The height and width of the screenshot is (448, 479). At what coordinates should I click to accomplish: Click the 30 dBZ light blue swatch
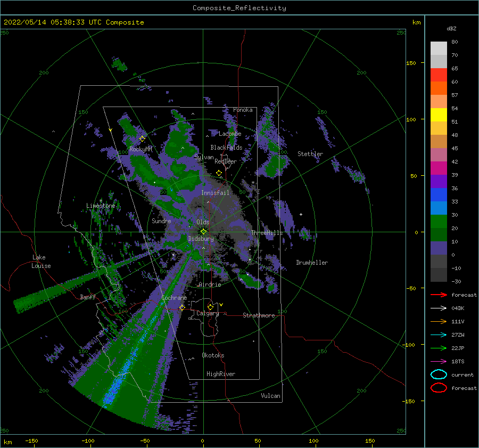439,208
